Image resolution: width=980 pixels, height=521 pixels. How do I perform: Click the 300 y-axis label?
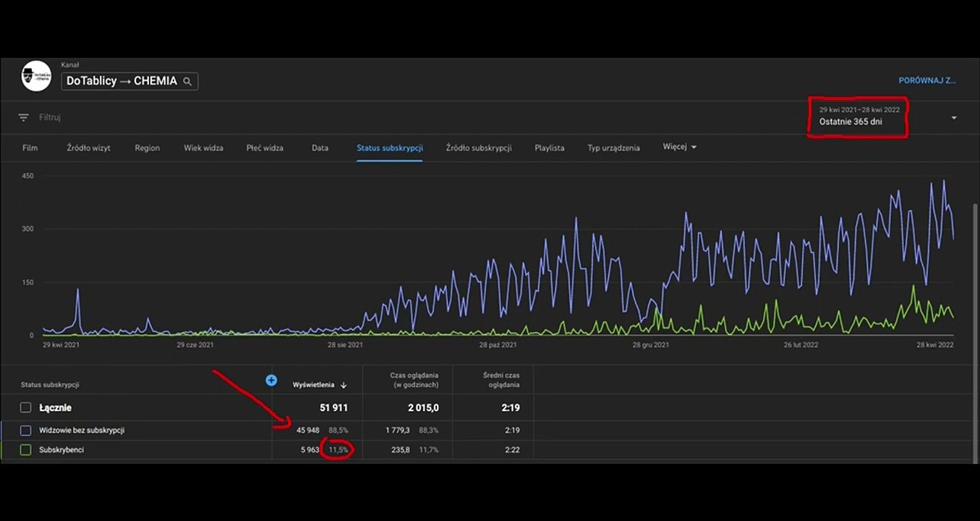point(27,229)
